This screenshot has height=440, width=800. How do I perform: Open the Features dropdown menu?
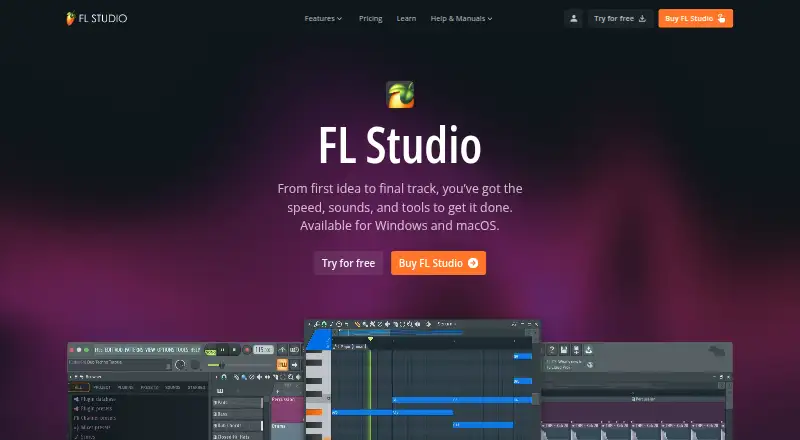[323, 18]
